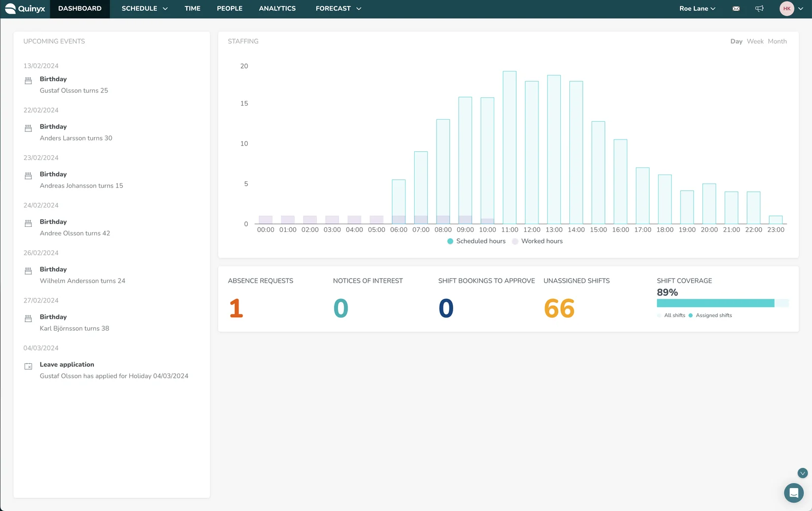Expand the user account menu chevron
812x511 pixels.
(801, 9)
